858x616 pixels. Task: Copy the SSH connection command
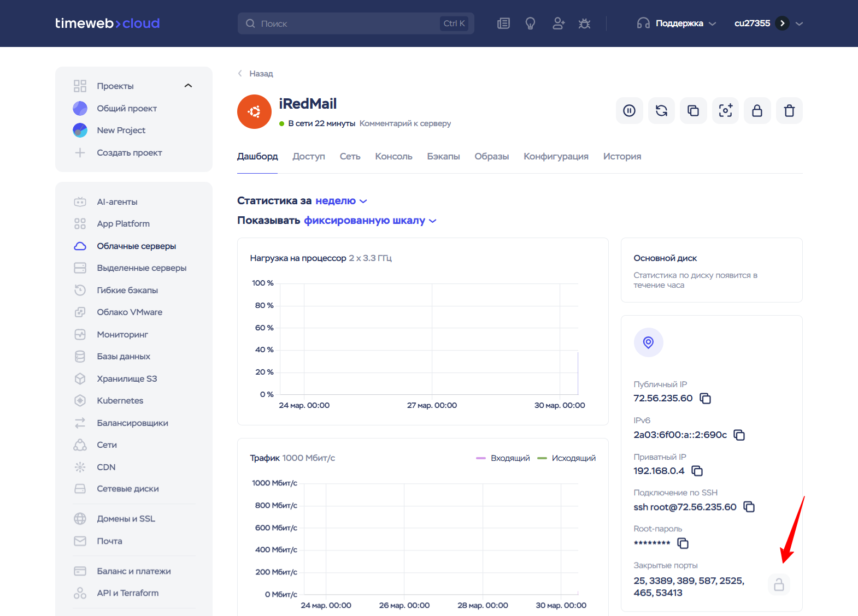(749, 507)
